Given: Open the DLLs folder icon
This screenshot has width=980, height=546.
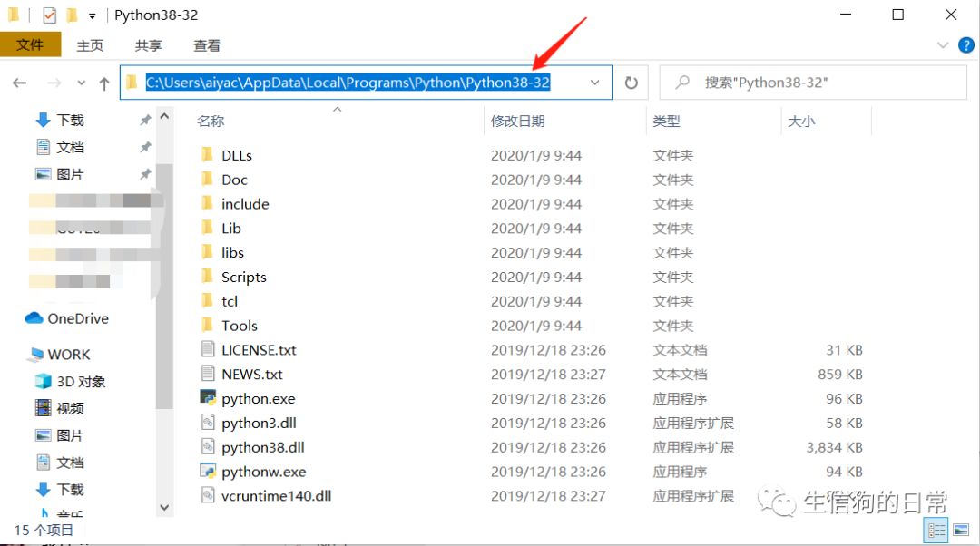Looking at the screenshot, I should point(208,154).
